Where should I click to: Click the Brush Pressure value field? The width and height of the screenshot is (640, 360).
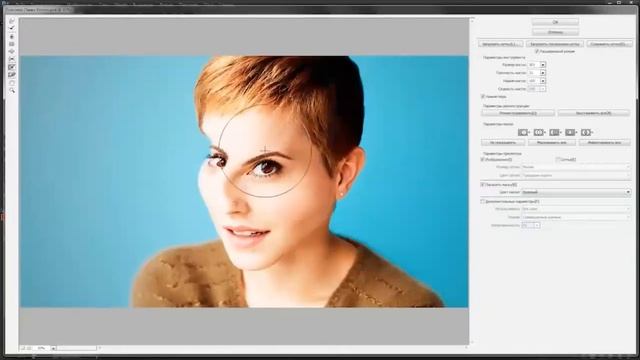534,81
